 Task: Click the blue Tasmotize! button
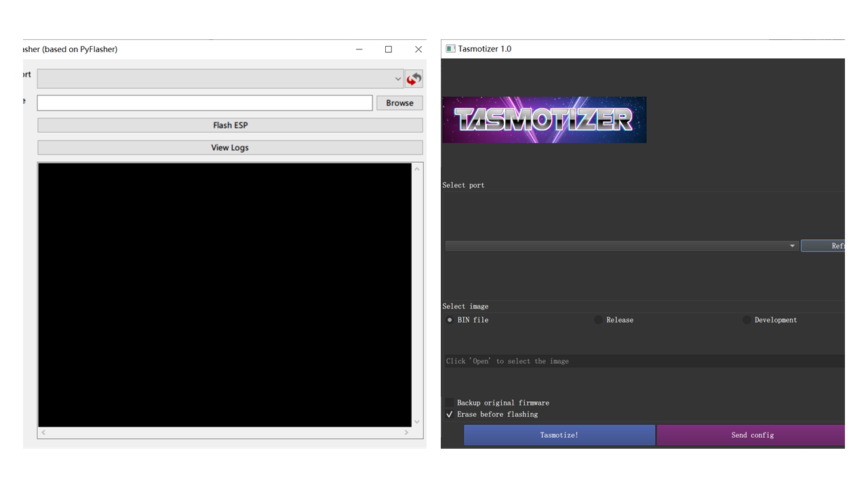tap(559, 435)
